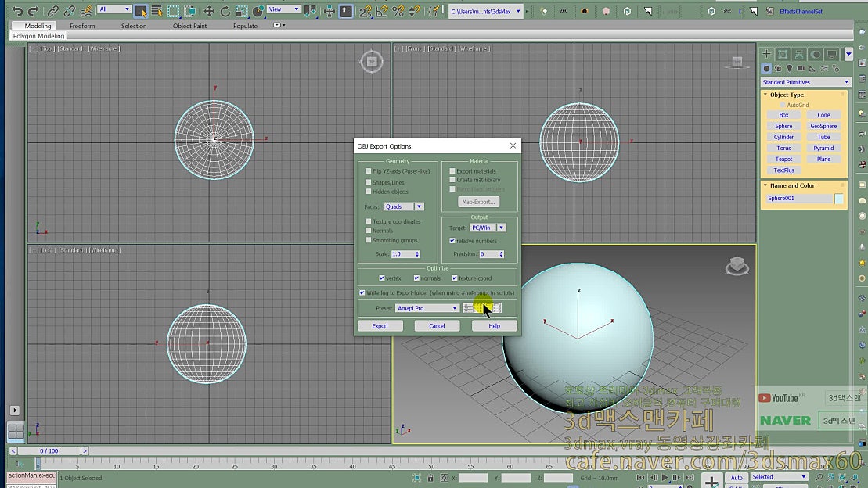
Task: Select the Sphere button under Object Type
Action: 783,126
